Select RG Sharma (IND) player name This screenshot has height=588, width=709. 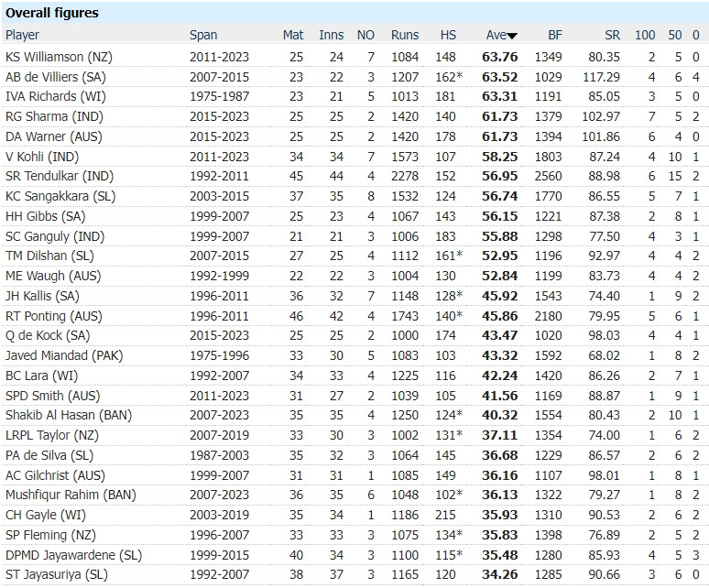[x=54, y=116]
